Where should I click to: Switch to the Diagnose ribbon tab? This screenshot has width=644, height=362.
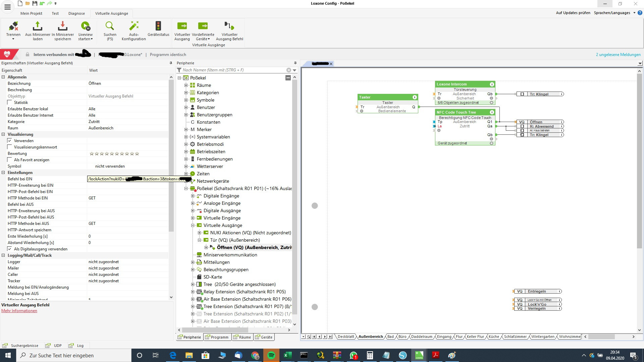click(76, 13)
